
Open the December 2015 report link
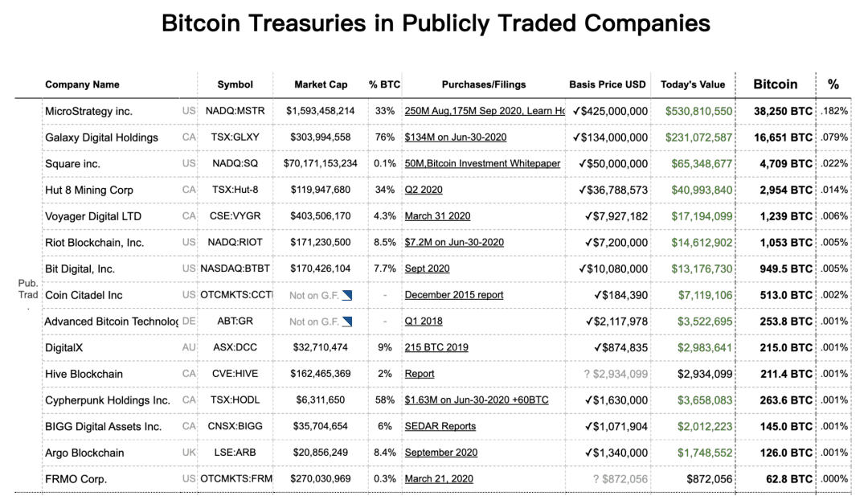click(454, 294)
